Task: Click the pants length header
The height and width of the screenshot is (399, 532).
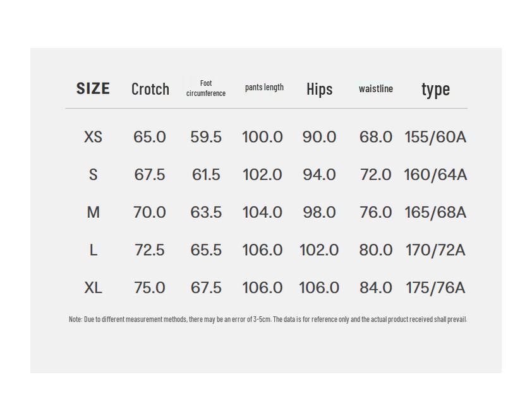Action: coord(264,87)
